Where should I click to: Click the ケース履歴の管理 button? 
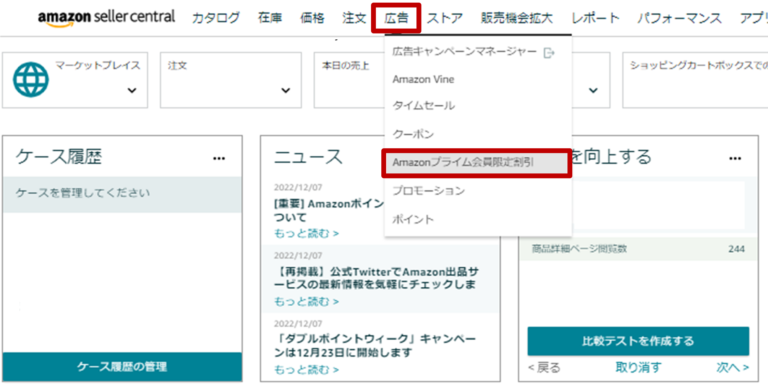click(x=122, y=367)
